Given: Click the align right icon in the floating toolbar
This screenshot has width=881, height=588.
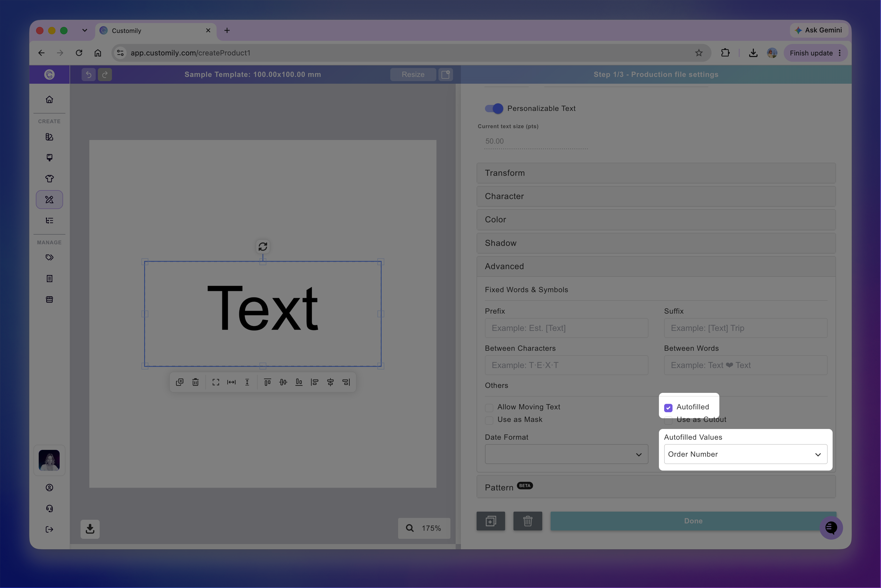Looking at the screenshot, I should click(346, 382).
